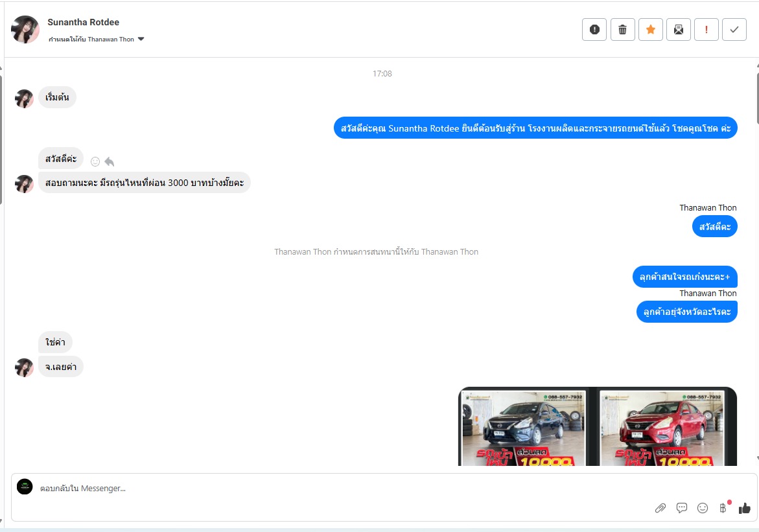This screenshot has width=759, height=532.
Task: Toggle the orange star follow-up icon
Action: pos(651,30)
